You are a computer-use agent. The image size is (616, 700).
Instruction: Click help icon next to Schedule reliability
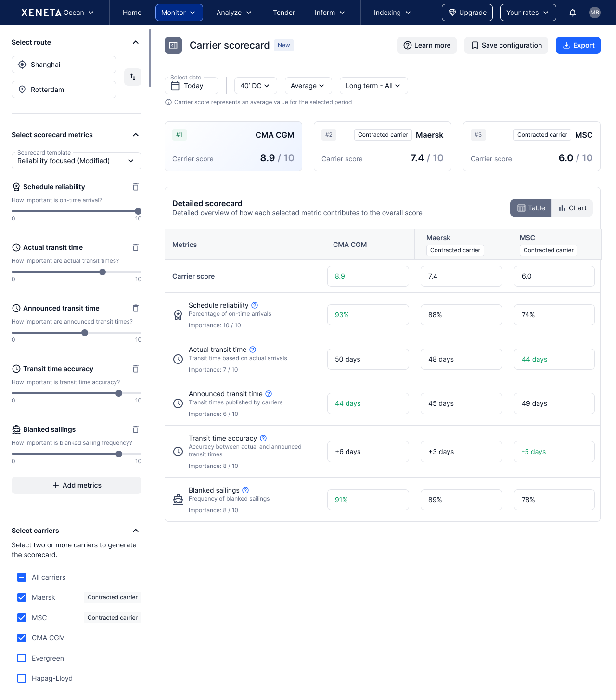(x=255, y=305)
